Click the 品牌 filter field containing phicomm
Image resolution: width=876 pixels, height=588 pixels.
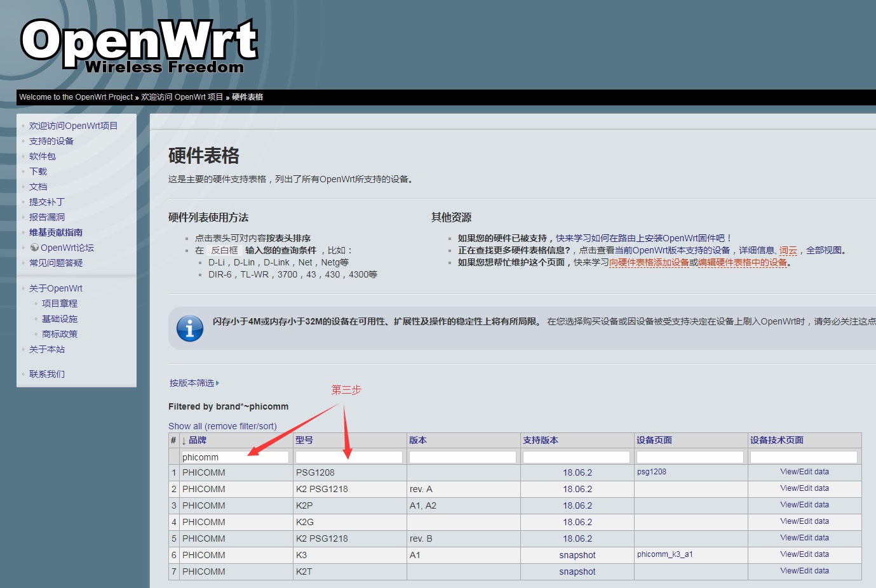[235, 457]
